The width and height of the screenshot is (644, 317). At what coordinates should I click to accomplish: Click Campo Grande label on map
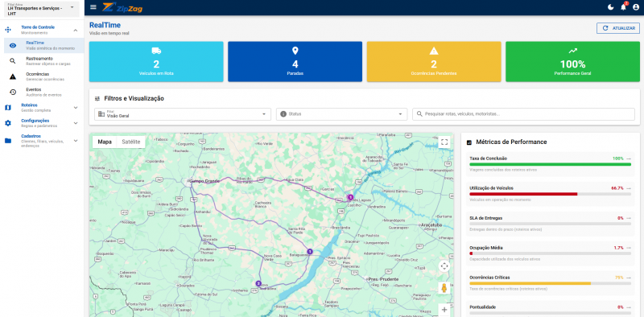click(x=204, y=181)
